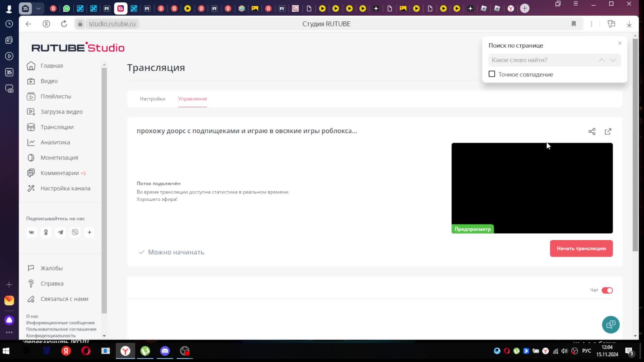Expand the tab group dropdown arrow

click(39, 8)
